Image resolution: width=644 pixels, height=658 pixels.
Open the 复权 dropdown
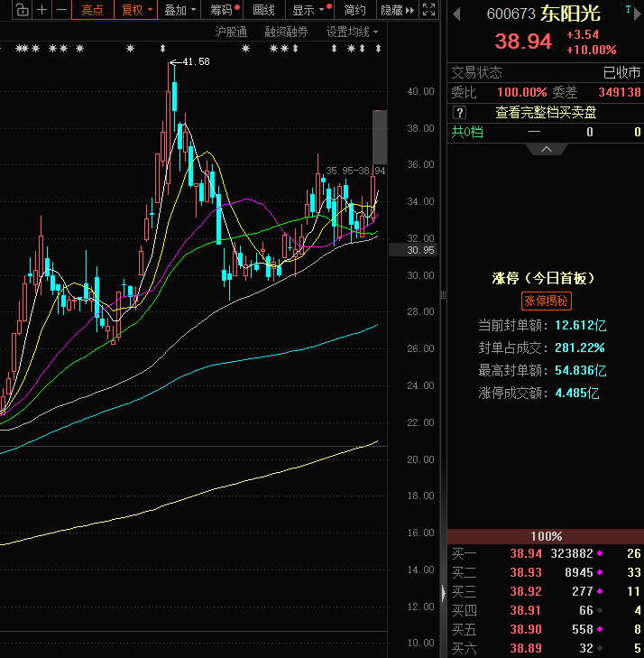pos(136,10)
